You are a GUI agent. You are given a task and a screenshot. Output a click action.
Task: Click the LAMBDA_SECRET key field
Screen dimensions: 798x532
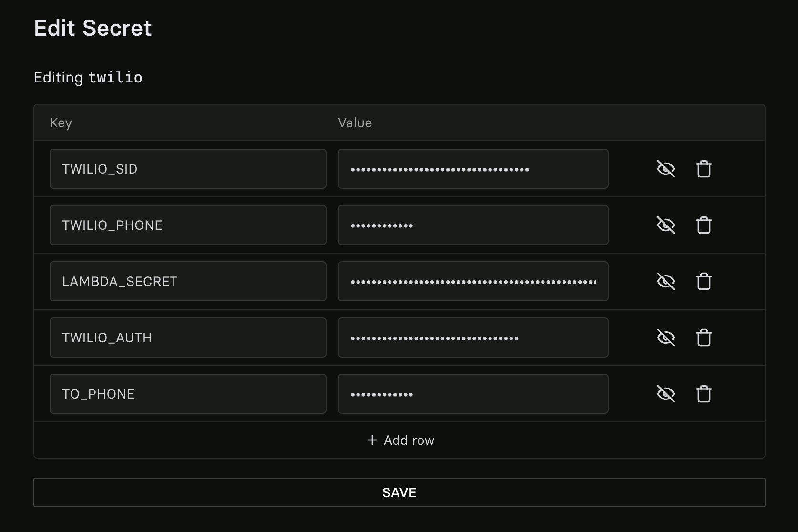click(x=188, y=281)
